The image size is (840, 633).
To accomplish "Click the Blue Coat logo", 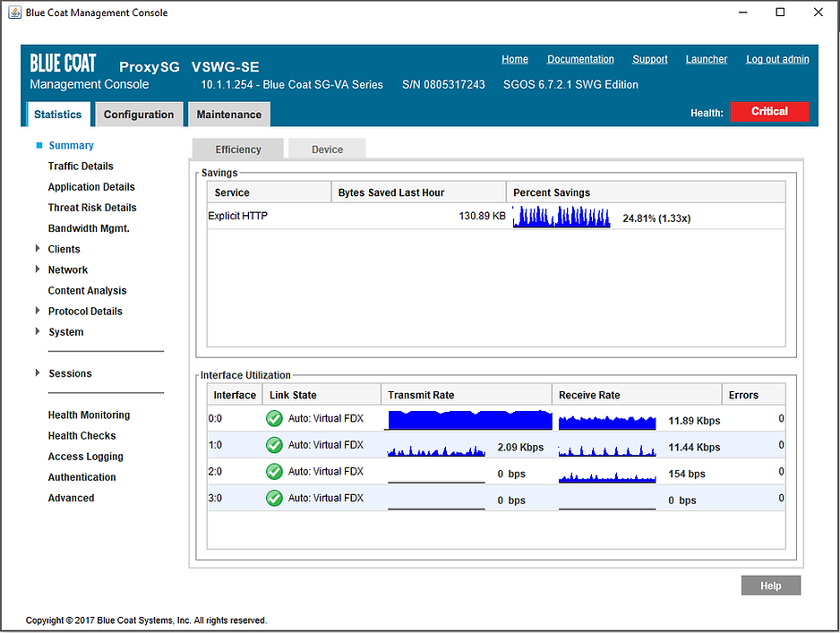I will point(64,64).
